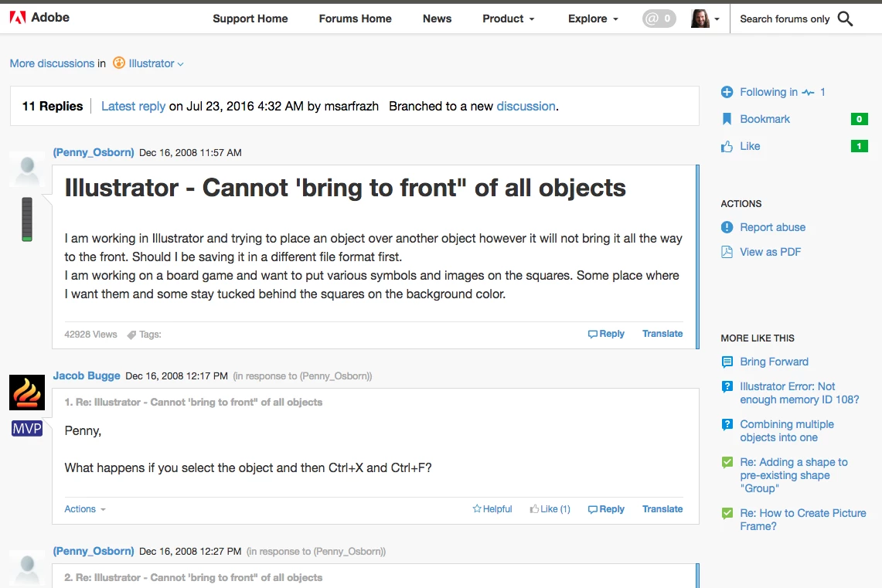The width and height of the screenshot is (882, 588).
Task: Open the branched discussion link
Action: pyautogui.click(x=526, y=107)
